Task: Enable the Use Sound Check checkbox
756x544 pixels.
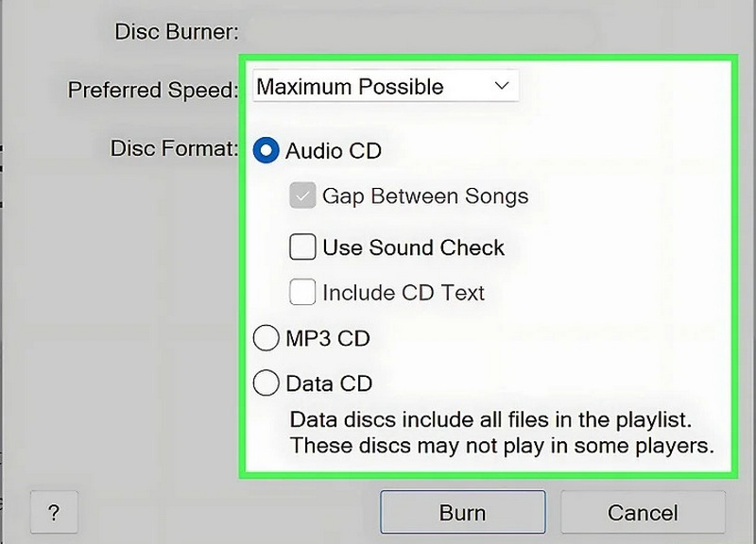Action: click(301, 246)
